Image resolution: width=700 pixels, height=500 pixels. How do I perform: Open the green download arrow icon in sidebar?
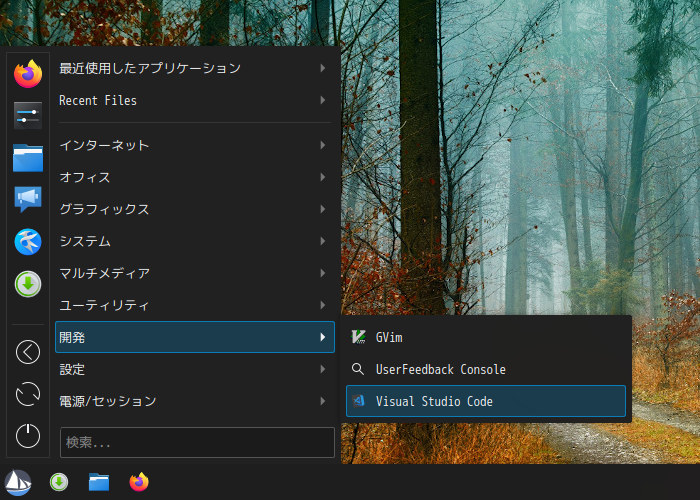point(28,284)
